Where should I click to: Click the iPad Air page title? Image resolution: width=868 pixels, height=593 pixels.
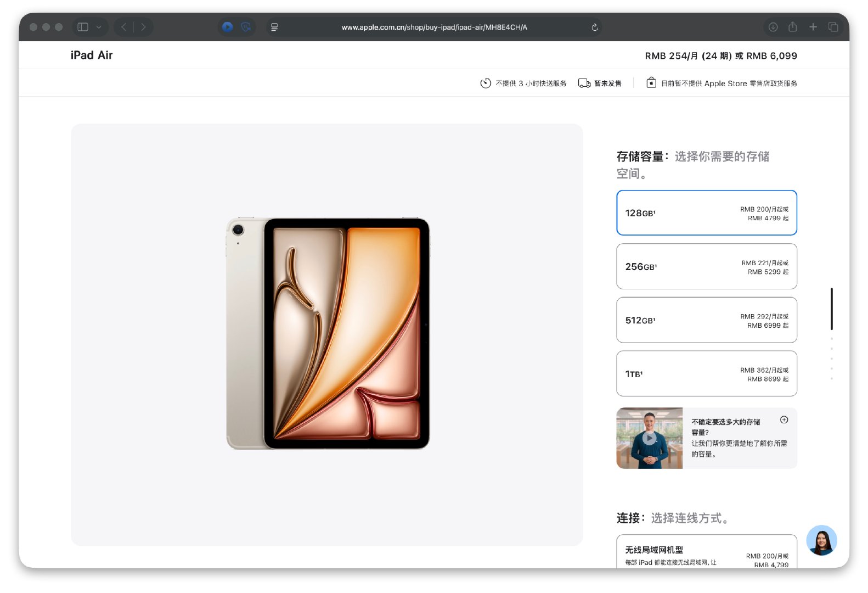92,55
